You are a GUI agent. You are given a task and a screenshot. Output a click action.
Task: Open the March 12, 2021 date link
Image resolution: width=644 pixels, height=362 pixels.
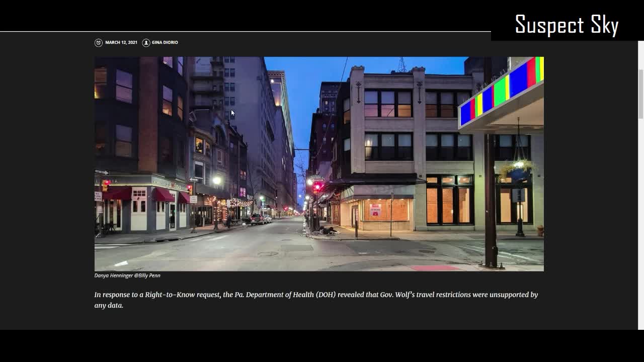coord(121,42)
